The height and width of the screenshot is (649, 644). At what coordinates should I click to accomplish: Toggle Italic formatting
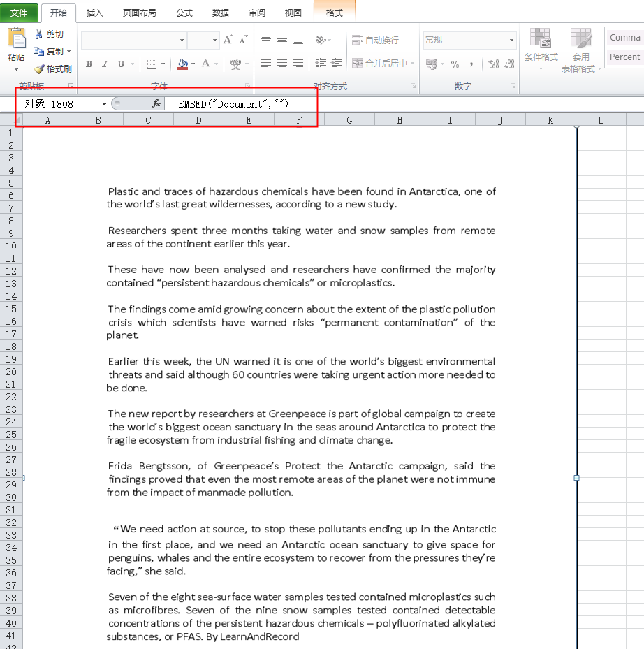point(105,64)
